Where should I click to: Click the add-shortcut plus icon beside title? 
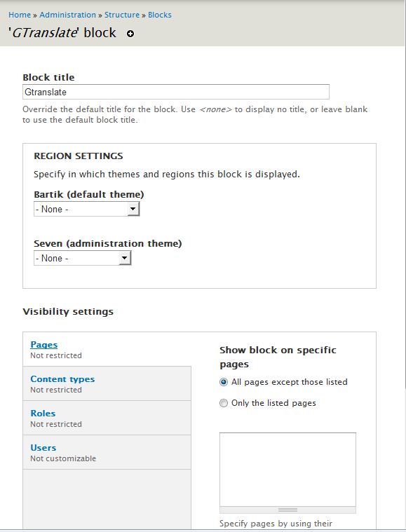(x=130, y=34)
